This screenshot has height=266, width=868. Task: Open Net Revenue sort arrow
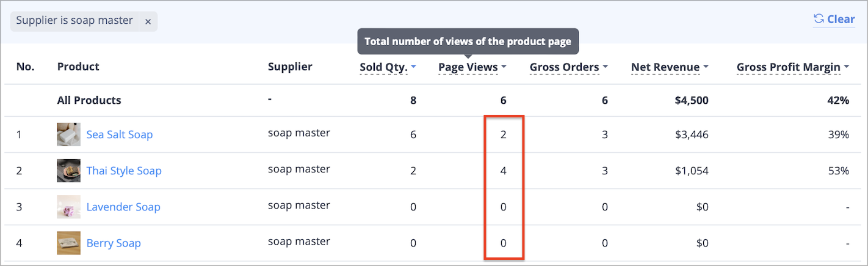point(706,67)
